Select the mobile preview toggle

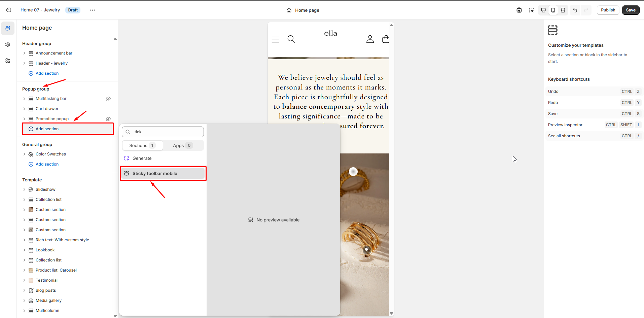tap(553, 10)
